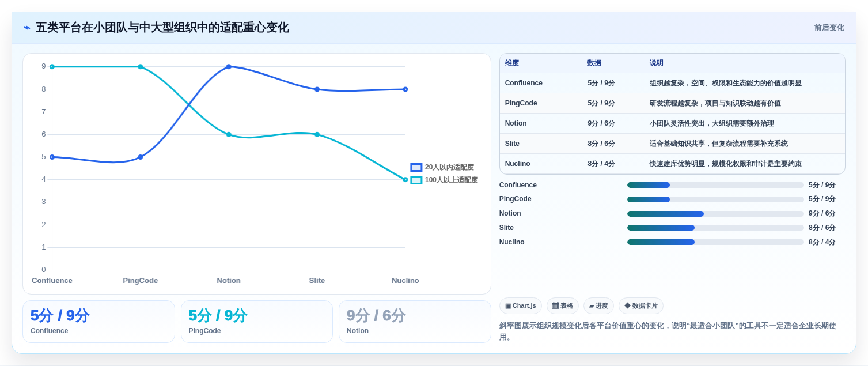The width and height of the screenshot is (868, 366).
Task: Toggle the 20人以内适配度 legend swatch
Action: point(416,167)
